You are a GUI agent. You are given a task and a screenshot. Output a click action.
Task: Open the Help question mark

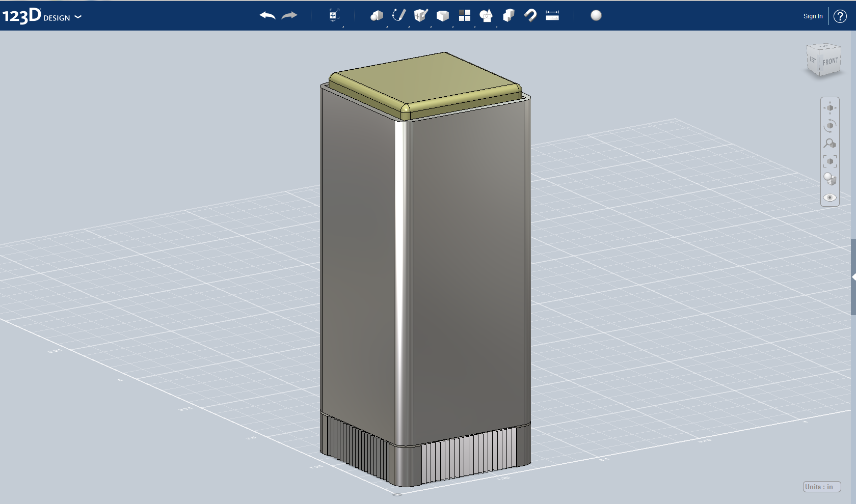(840, 16)
